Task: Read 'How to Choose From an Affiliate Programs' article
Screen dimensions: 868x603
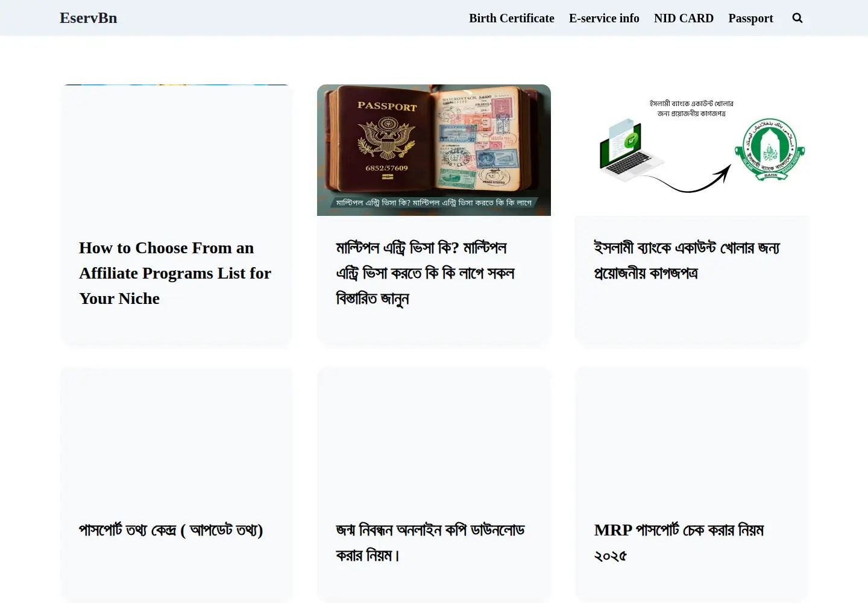Action: 175,273
